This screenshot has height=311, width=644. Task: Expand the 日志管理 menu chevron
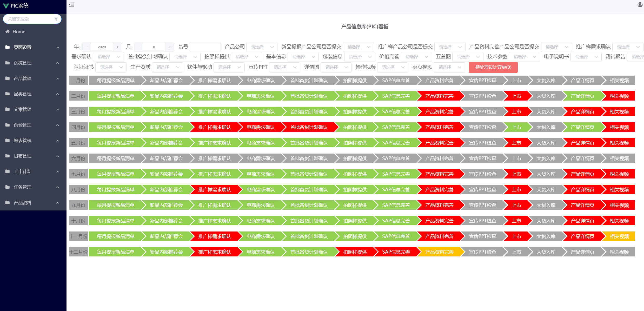pos(58,156)
